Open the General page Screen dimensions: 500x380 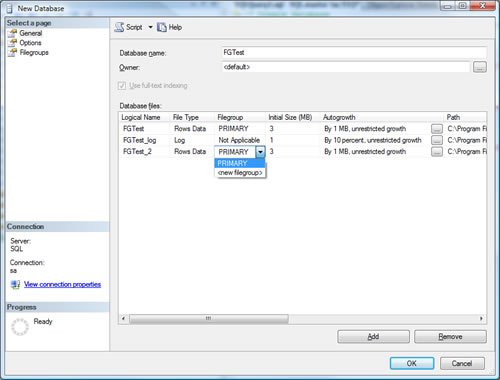pos(31,33)
